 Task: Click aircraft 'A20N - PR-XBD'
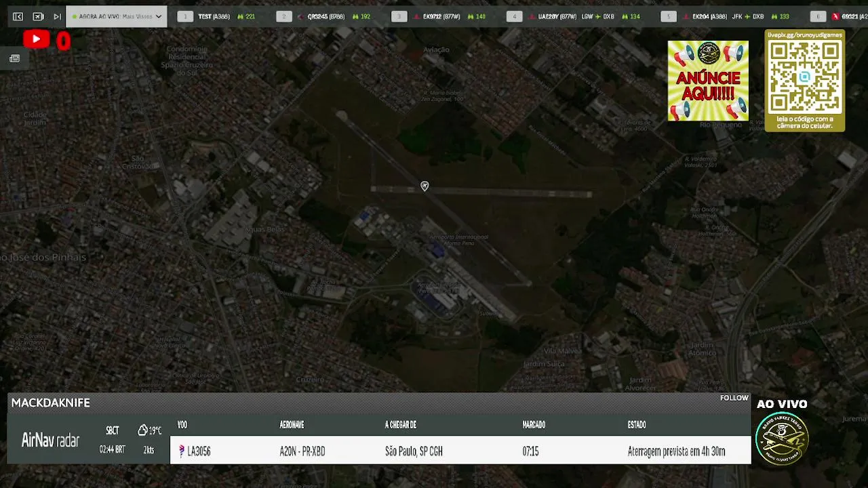[x=302, y=451]
